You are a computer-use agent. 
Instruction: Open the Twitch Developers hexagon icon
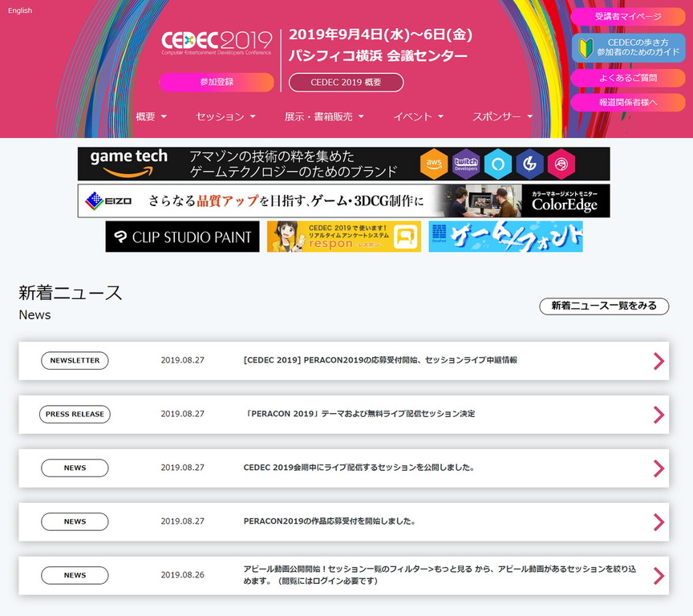pos(466,164)
